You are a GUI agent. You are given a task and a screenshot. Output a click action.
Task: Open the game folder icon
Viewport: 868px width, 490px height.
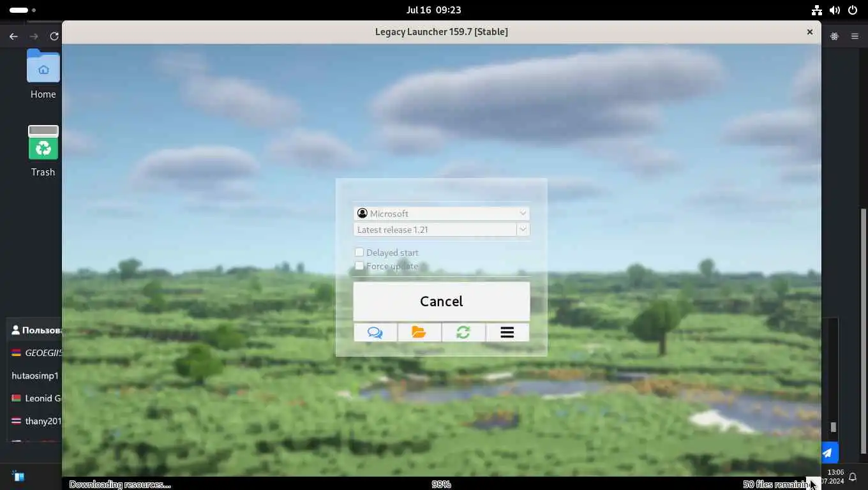coord(419,332)
